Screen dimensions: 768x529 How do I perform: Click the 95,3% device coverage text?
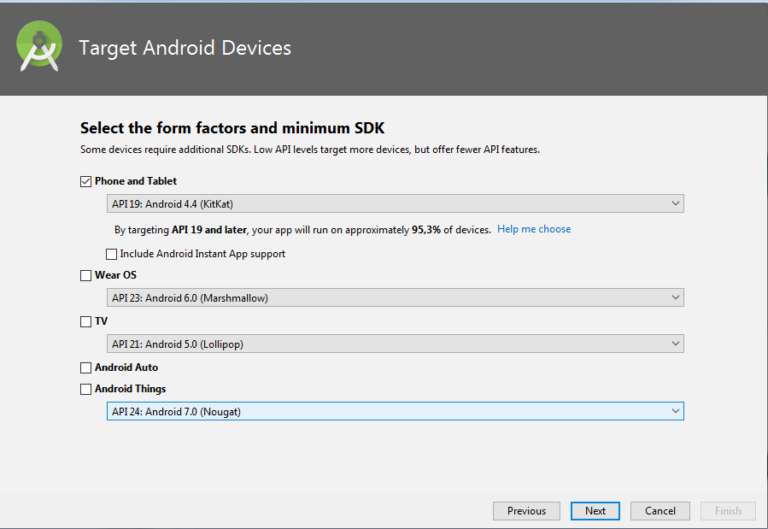[428, 229]
